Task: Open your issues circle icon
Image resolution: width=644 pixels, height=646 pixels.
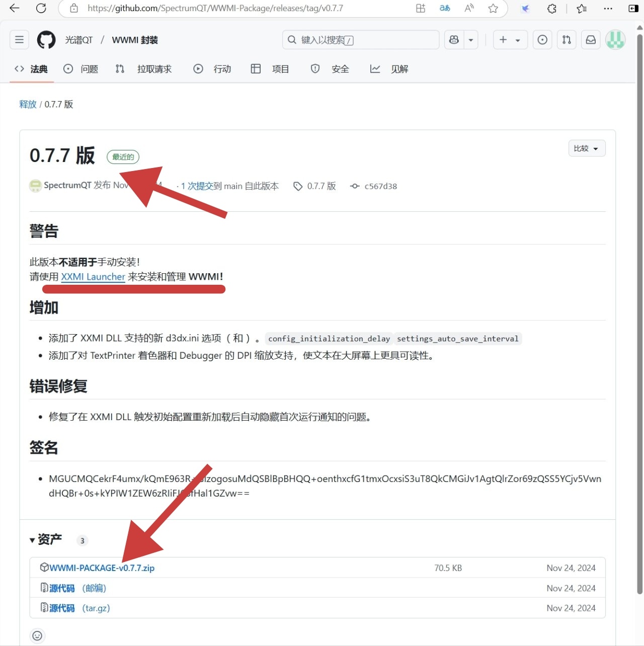Action: click(542, 40)
